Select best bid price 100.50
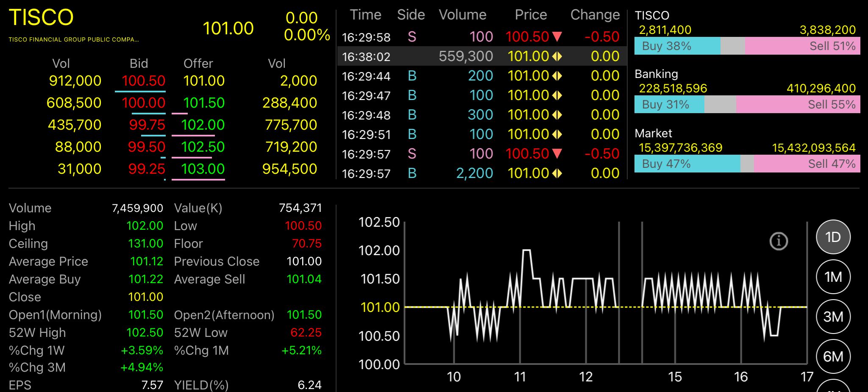The image size is (868, 392). tap(144, 81)
